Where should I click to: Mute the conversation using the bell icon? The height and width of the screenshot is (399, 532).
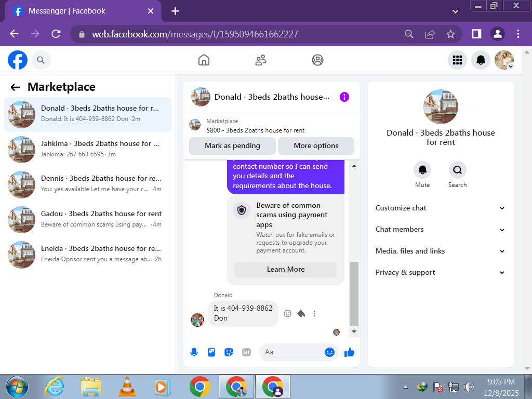(x=422, y=170)
